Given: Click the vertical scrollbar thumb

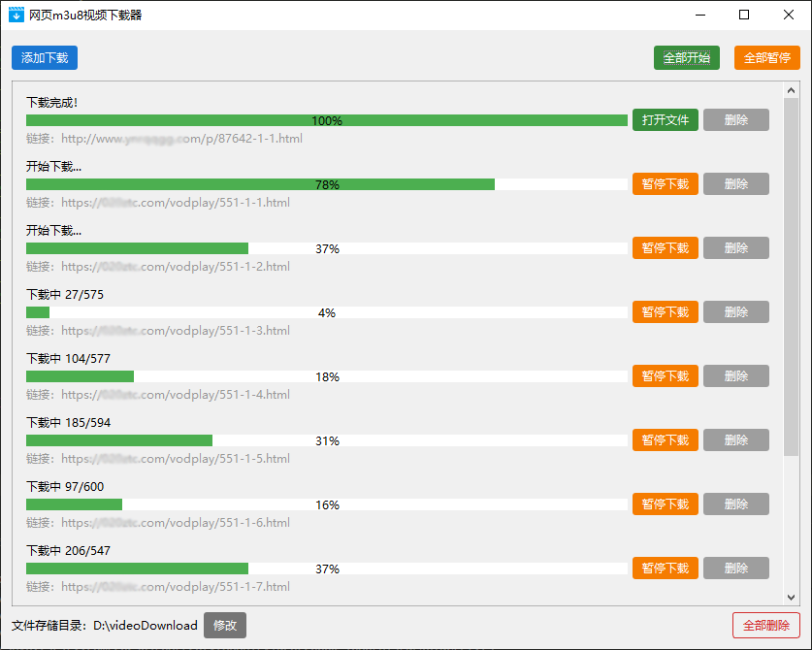Looking at the screenshot, I should (791, 277).
